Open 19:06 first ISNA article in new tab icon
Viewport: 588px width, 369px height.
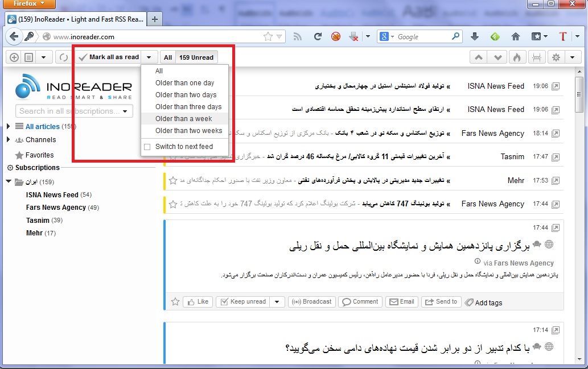tap(556, 86)
